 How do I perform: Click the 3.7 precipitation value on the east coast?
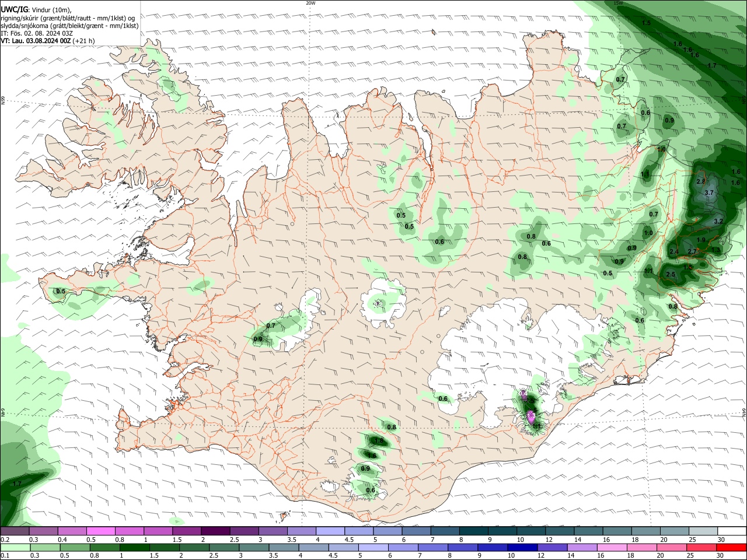click(709, 192)
